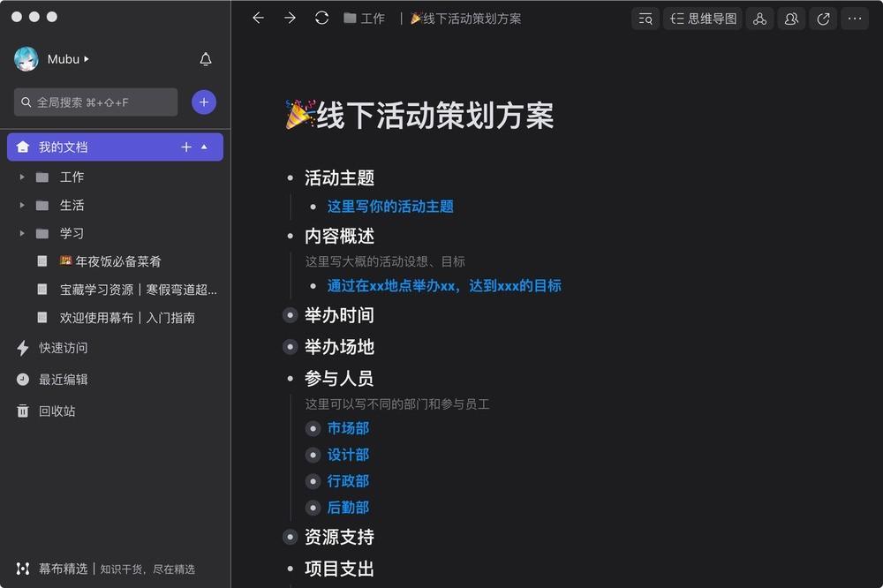Click the 项目支出 heading text
This screenshot has width=883, height=588.
[x=339, y=569]
